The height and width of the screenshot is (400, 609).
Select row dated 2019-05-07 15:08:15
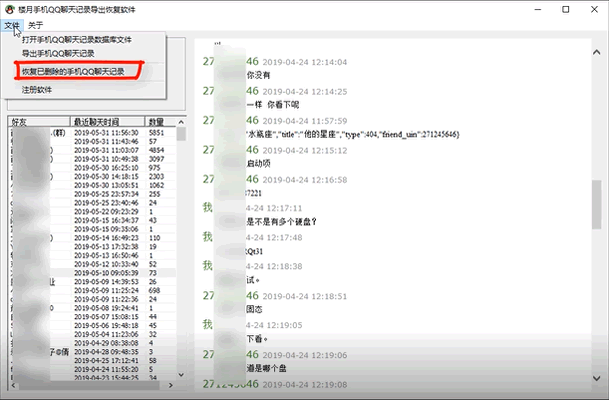click(92, 317)
